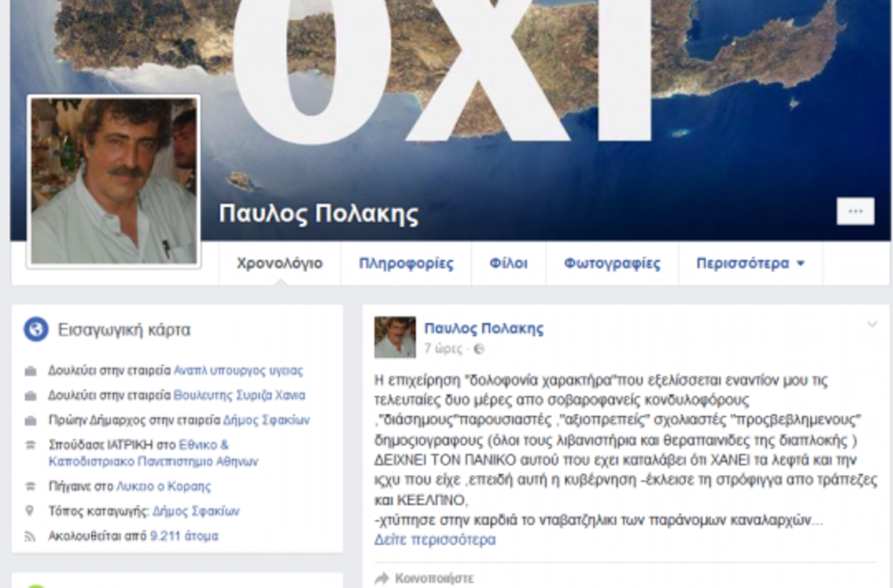Open the Λυκειο ο Κοραης link

coord(163,487)
